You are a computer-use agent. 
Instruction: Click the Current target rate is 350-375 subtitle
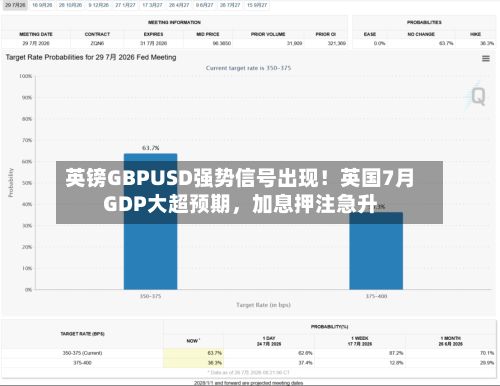248,68
